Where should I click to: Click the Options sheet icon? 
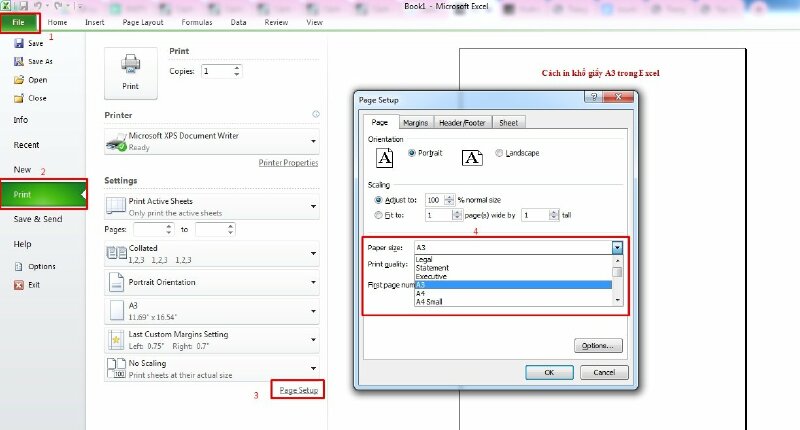19,266
